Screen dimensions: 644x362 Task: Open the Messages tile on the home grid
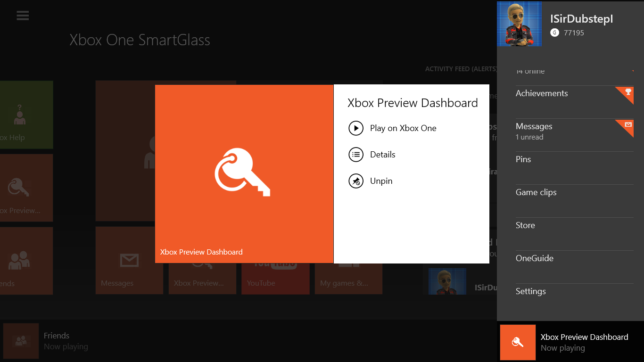(x=129, y=261)
